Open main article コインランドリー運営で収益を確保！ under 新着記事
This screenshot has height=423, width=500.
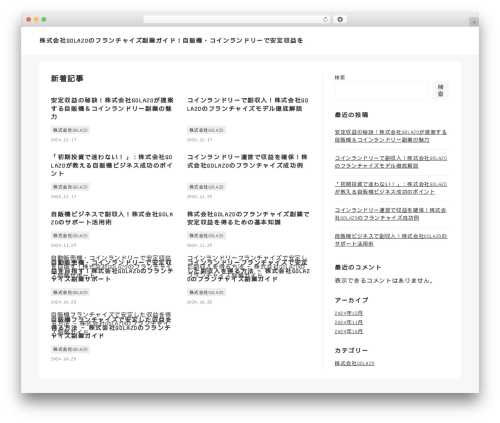tap(247, 161)
